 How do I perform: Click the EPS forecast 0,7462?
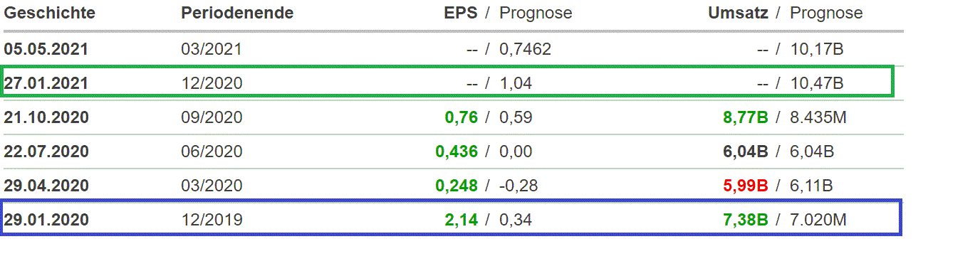pyautogui.click(x=526, y=49)
